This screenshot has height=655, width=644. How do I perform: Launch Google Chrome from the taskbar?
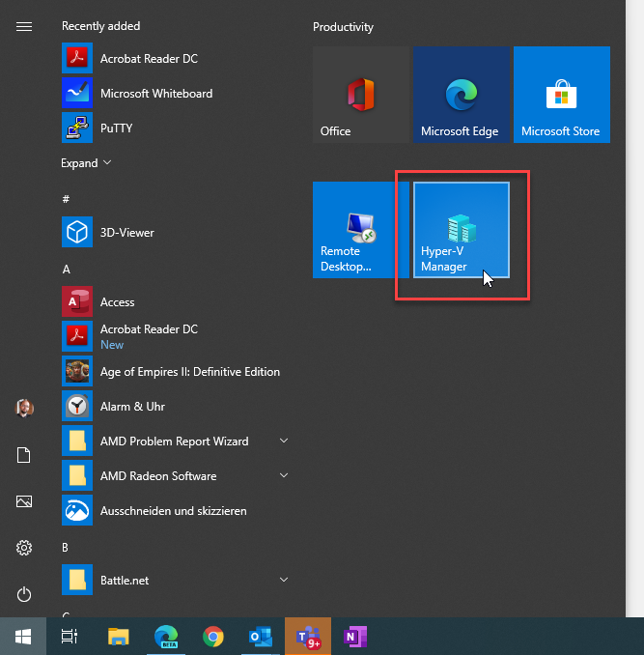213,637
